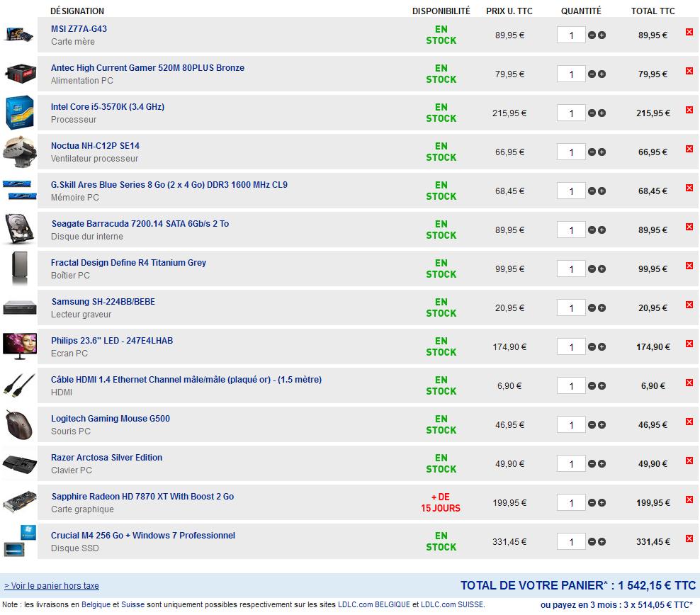Viewport: 700px width, 615px height.
Task: Follow the LDLC.com SUISSE link
Action: pyautogui.click(x=452, y=605)
